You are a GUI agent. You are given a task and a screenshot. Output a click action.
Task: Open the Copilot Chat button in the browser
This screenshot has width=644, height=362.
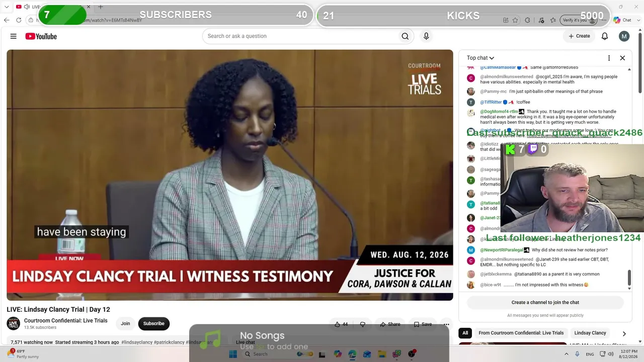coord(622,20)
